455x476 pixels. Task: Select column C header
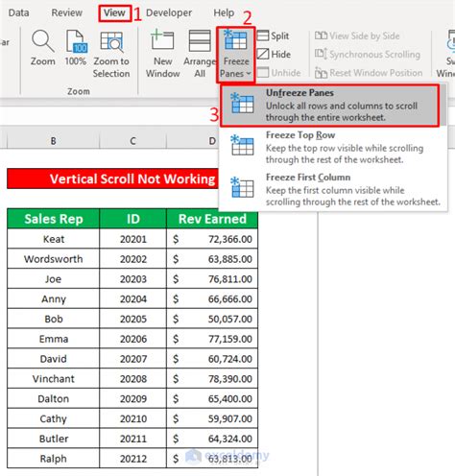tap(132, 141)
